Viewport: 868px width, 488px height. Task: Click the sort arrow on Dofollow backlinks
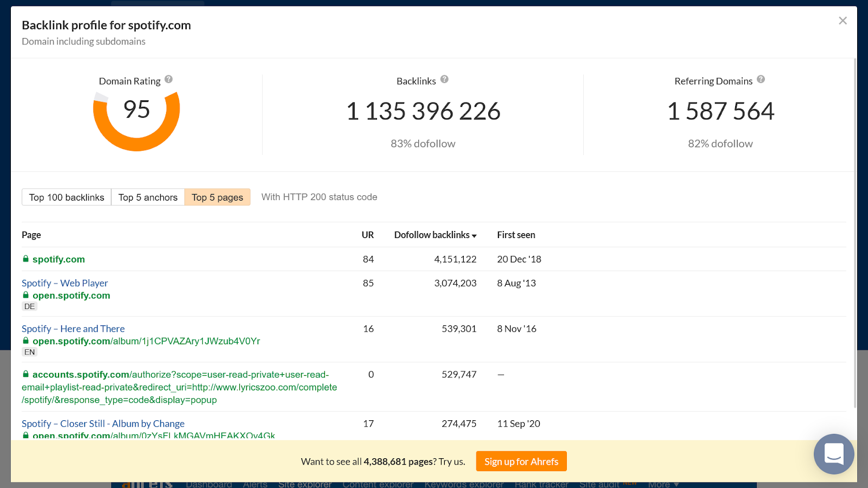[x=474, y=236]
